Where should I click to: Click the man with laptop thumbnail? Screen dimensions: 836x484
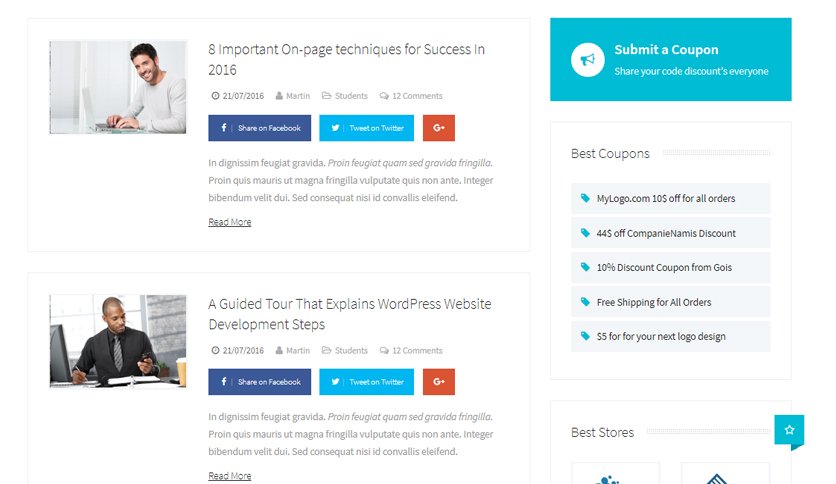[118, 87]
